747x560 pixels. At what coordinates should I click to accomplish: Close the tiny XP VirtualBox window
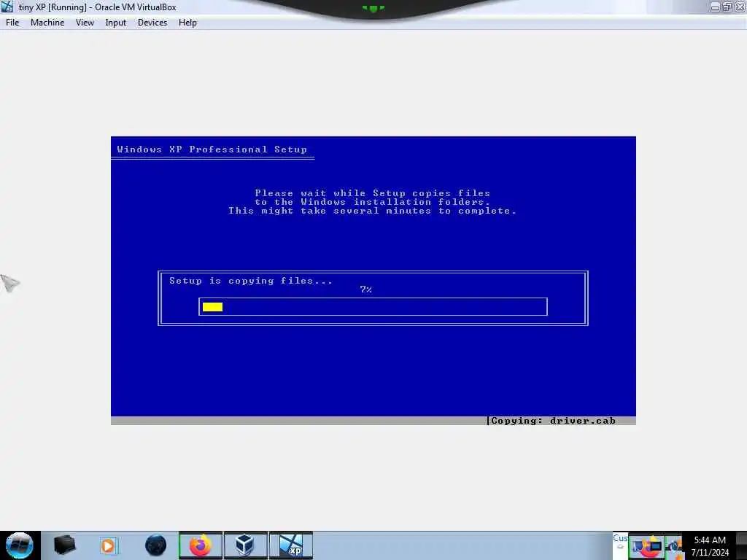click(740, 7)
